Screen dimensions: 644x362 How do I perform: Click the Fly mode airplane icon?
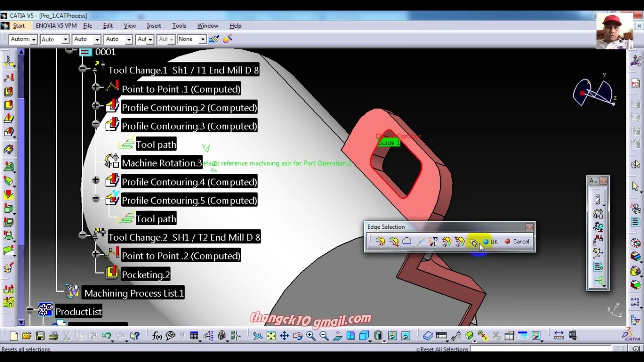point(258,336)
